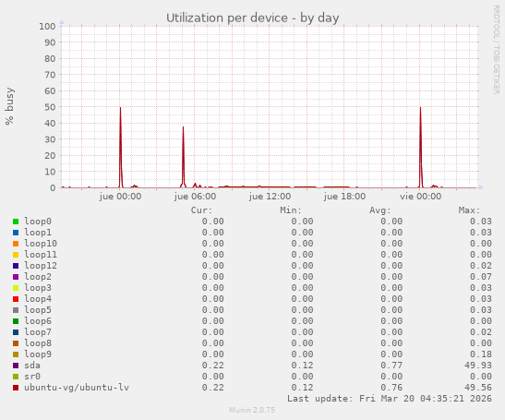Select the ubuntu-vg/ubuntu-lv legend label
505x420 pixels.
[77, 388]
